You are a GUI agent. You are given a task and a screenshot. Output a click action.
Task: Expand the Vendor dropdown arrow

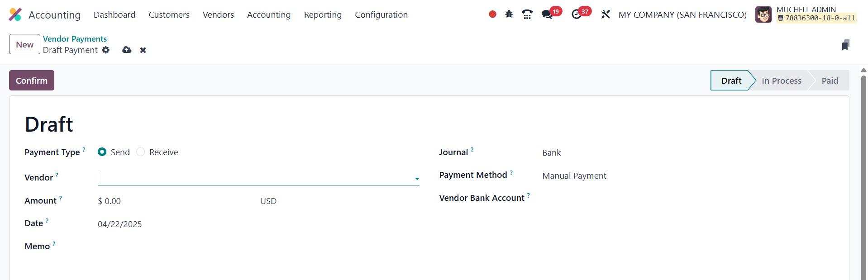coord(417,179)
